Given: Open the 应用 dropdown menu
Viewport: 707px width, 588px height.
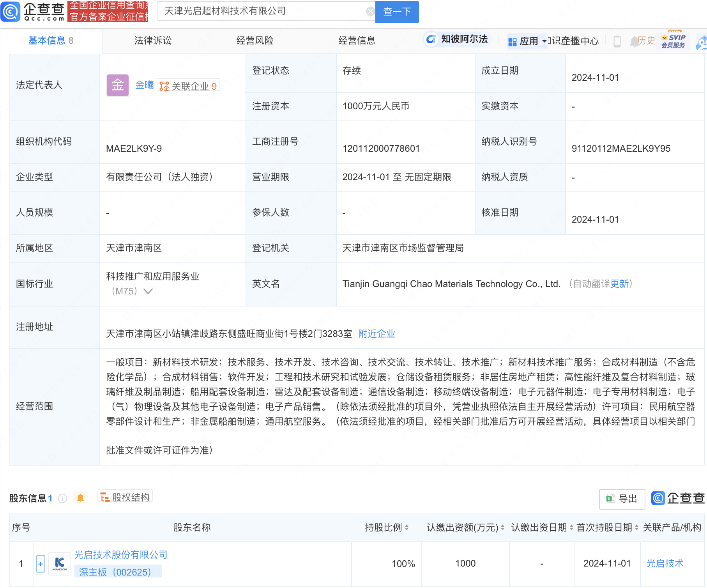Looking at the screenshot, I should (530, 41).
